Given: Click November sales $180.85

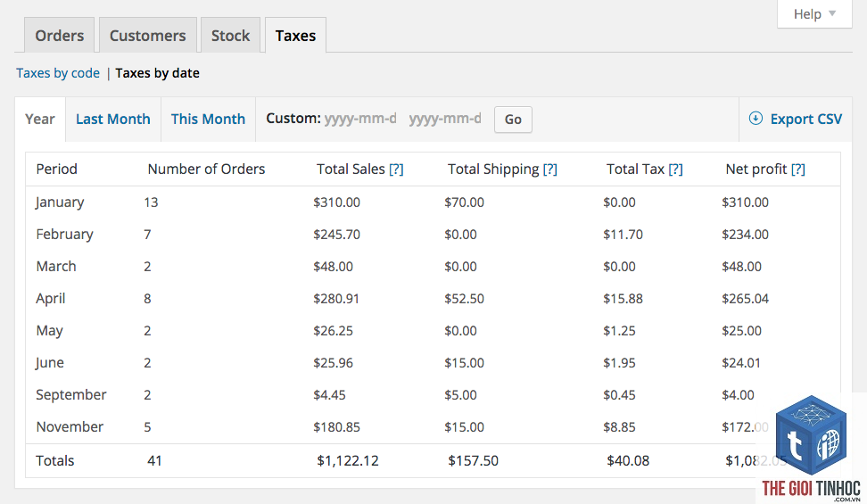Looking at the screenshot, I should pyautogui.click(x=337, y=427).
